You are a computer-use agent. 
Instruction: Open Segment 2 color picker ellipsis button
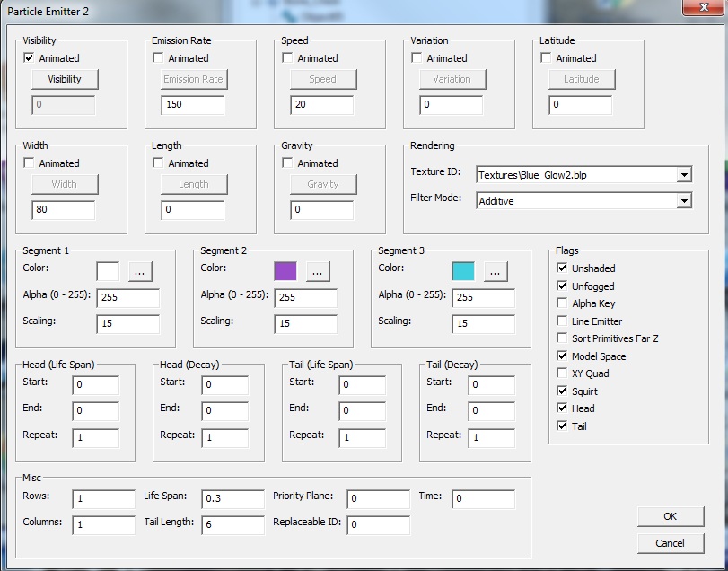[x=318, y=272]
